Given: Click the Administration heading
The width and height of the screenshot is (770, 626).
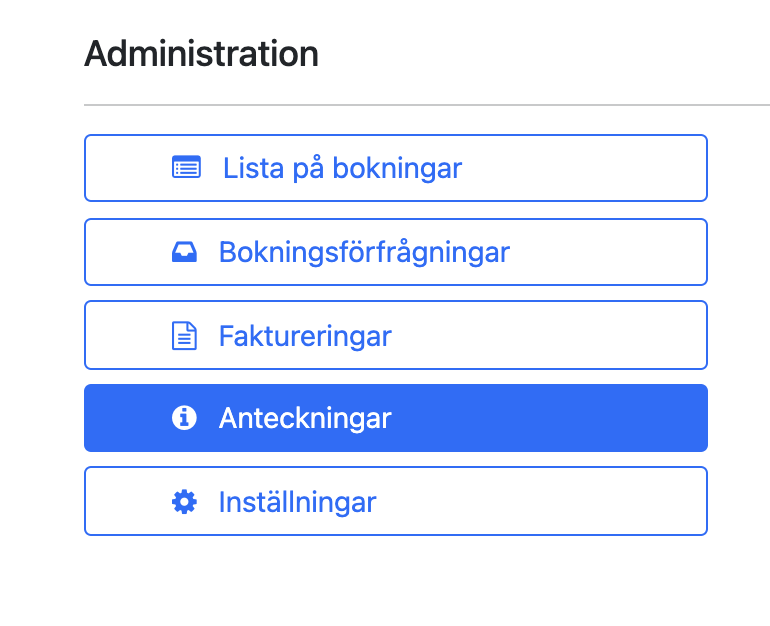Looking at the screenshot, I should coord(201,54).
